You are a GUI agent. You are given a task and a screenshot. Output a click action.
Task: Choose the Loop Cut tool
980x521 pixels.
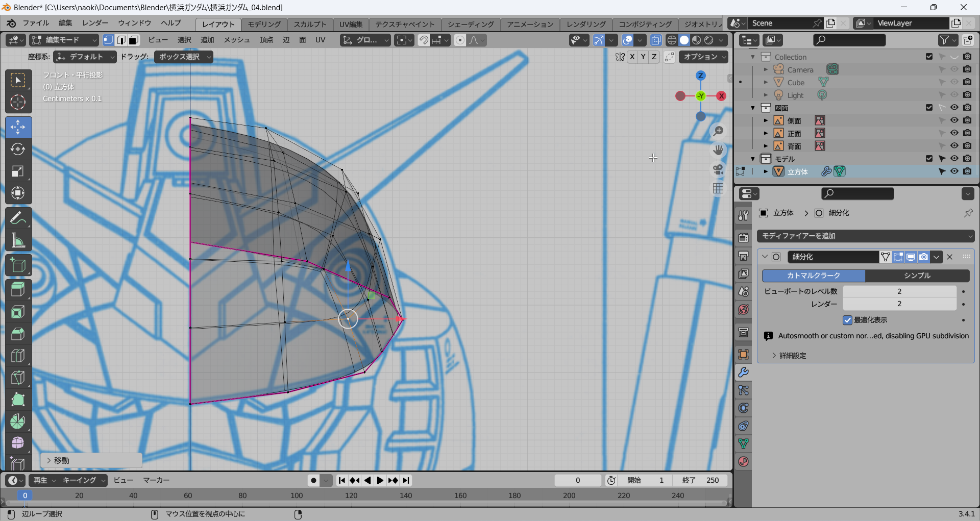[x=18, y=356]
